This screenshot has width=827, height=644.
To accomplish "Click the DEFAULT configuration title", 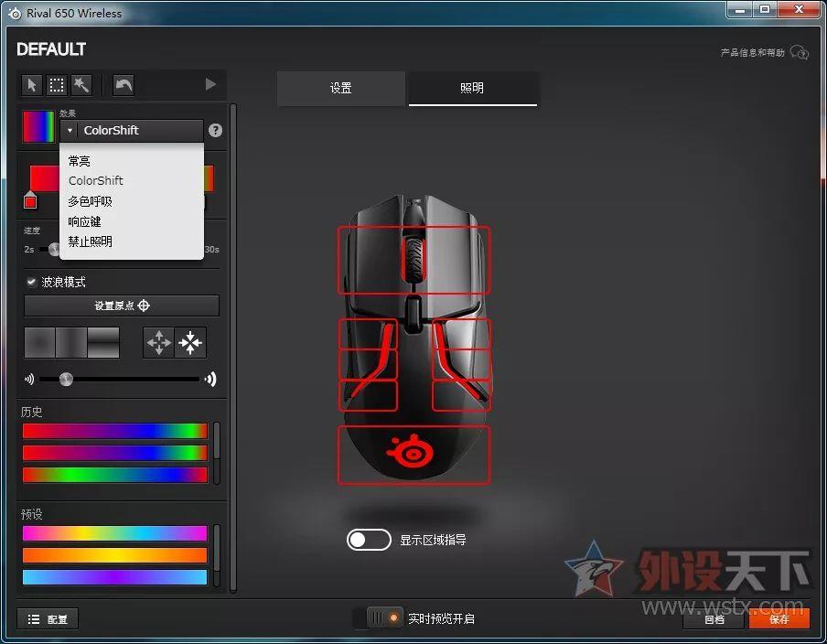I will pyautogui.click(x=51, y=49).
